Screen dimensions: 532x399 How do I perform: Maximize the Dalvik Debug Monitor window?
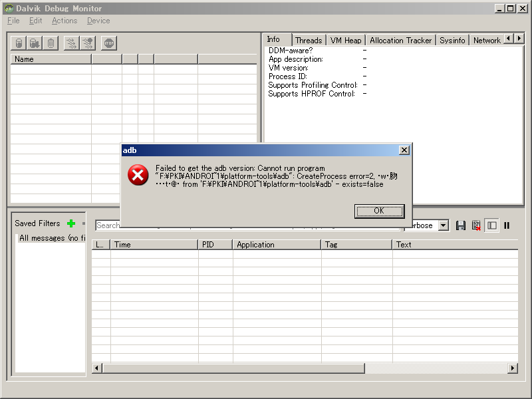pos(510,9)
